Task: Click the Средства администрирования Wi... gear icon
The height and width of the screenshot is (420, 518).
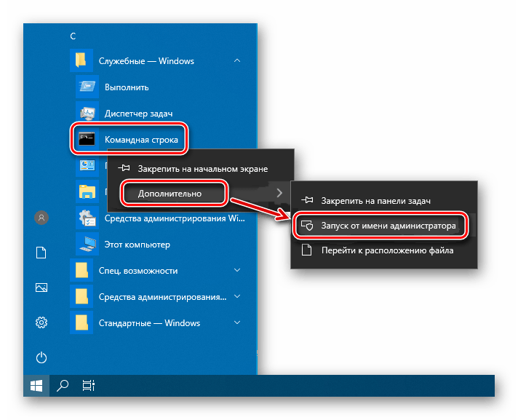Action: 87,218
